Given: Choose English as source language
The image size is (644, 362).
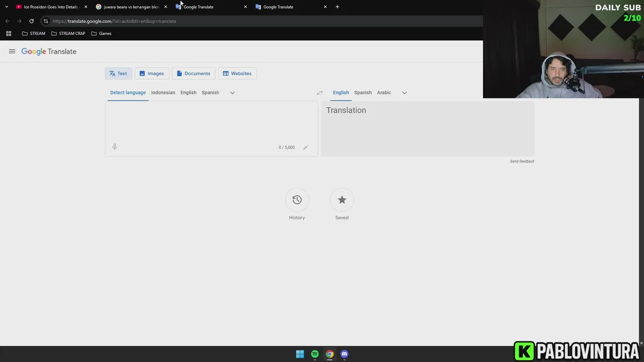Looking at the screenshot, I should pos(188,93).
